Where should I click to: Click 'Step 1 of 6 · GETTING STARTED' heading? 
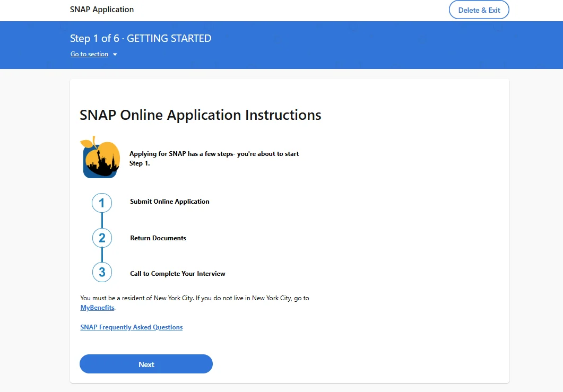coord(141,38)
